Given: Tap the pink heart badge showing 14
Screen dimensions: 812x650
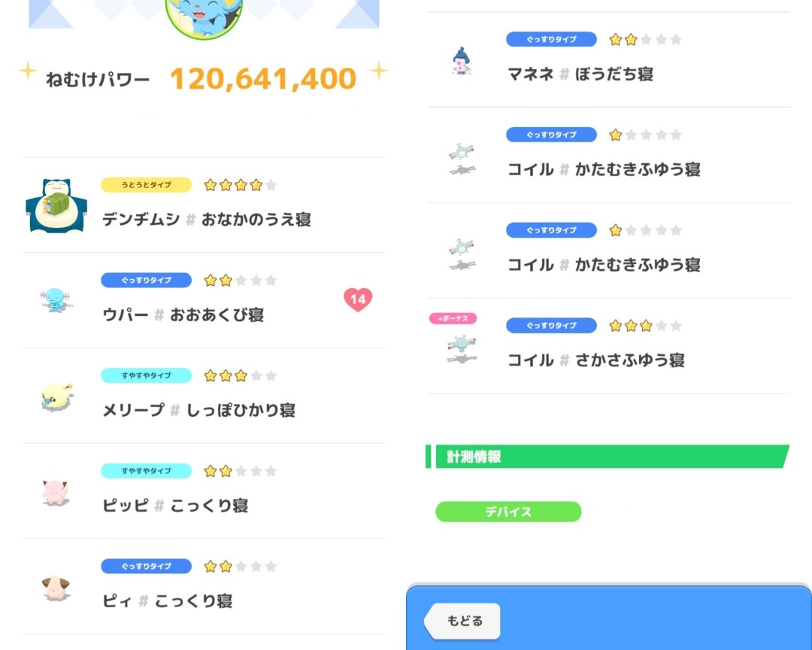Looking at the screenshot, I should (358, 299).
